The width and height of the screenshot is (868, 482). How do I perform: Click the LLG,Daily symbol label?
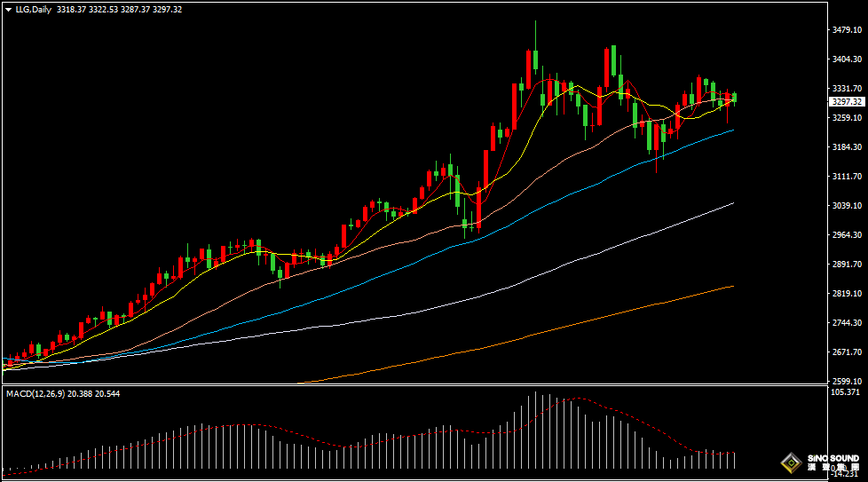click(34, 9)
